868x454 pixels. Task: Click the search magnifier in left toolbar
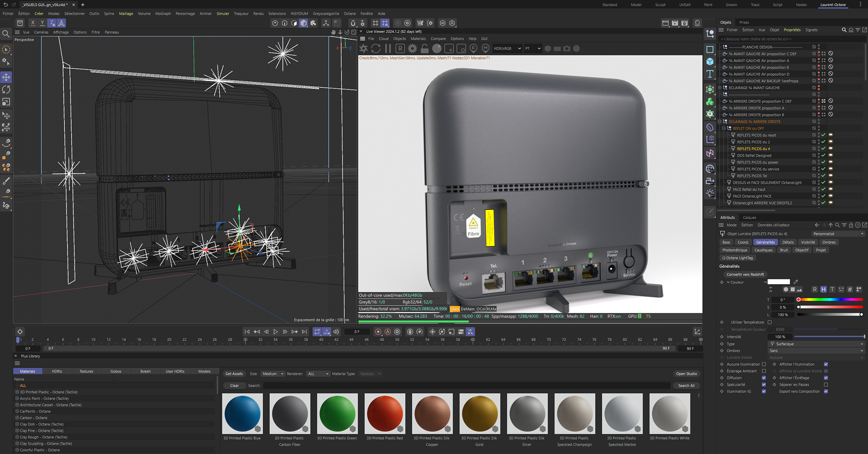point(6,34)
